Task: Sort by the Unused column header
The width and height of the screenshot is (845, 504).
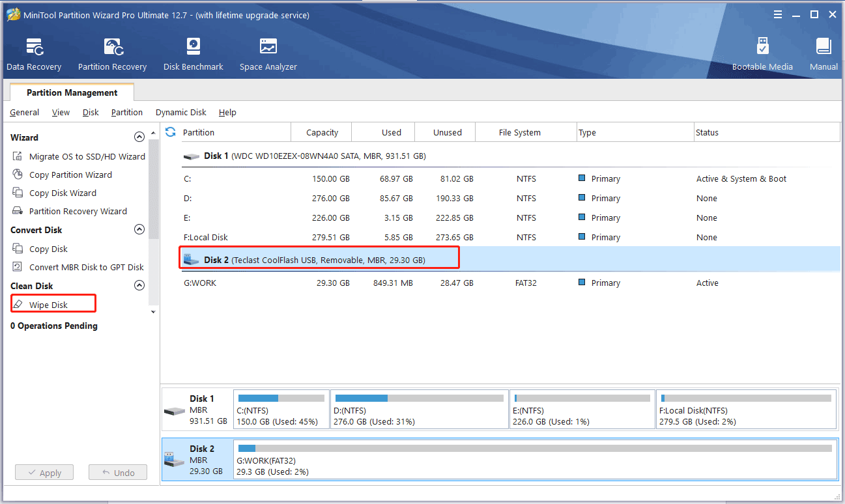Action: coord(445,132)
